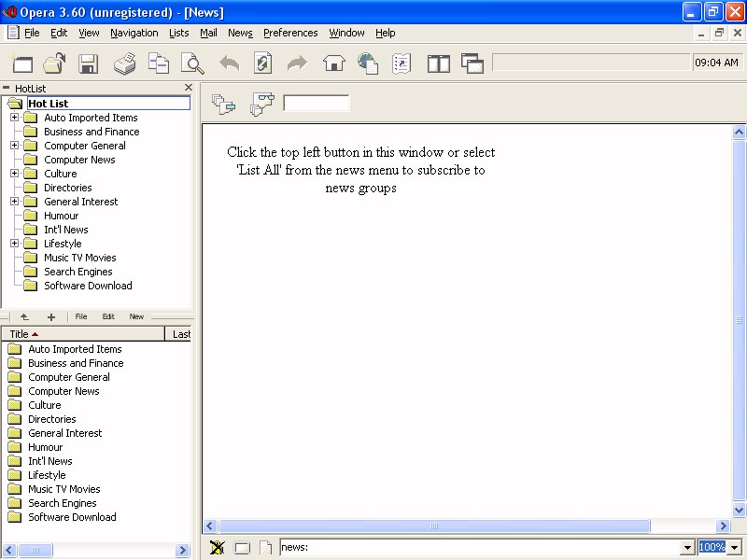747x560 pixels.
Task: Click the Last column header
Action: tap(178, 334)
